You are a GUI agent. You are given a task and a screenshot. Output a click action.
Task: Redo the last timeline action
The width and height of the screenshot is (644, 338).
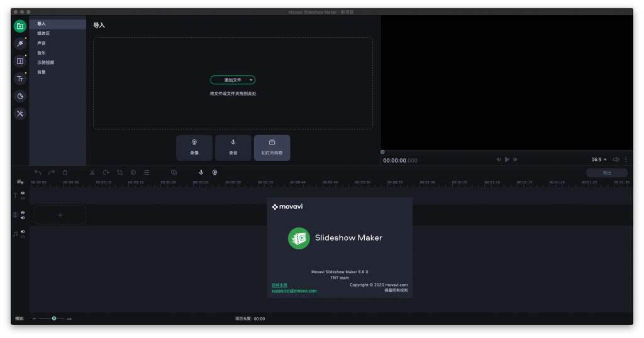point(52,172)
